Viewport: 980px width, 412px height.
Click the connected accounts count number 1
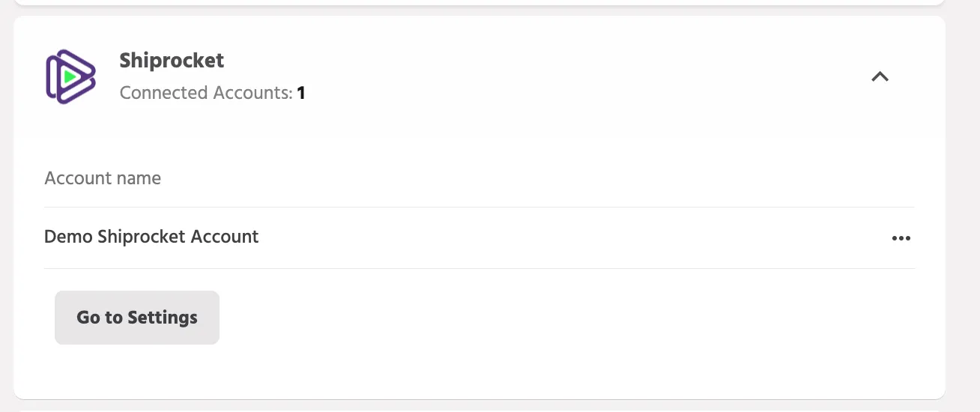click(x=301, y=93)
